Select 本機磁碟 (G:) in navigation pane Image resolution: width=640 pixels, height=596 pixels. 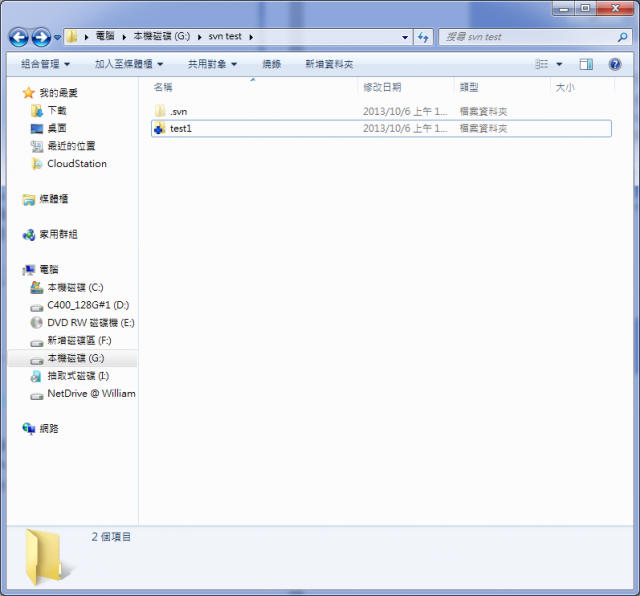(x=76, y=358)
